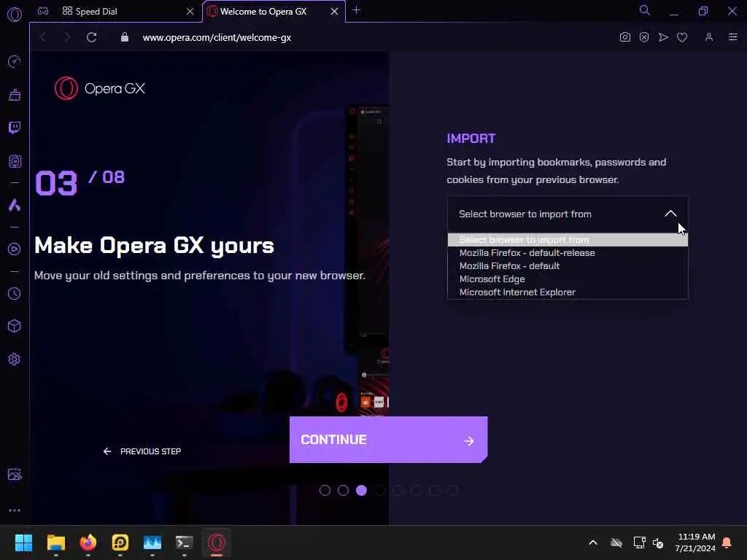The width and height of the screenshot is (747, 560).
Task: Choose Microsoft Internet Explorer option
Action: point(568,292)
